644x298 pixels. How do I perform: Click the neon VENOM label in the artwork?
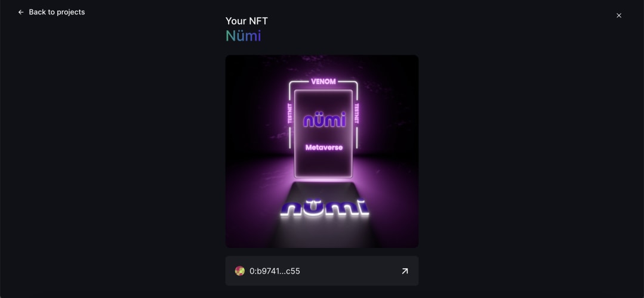click(323, 82)
